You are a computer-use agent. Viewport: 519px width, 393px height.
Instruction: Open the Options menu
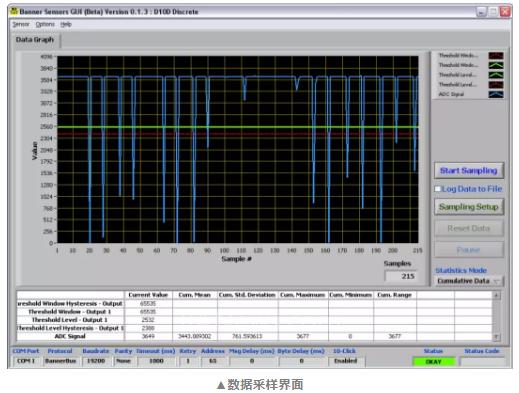tap(45, 24)
